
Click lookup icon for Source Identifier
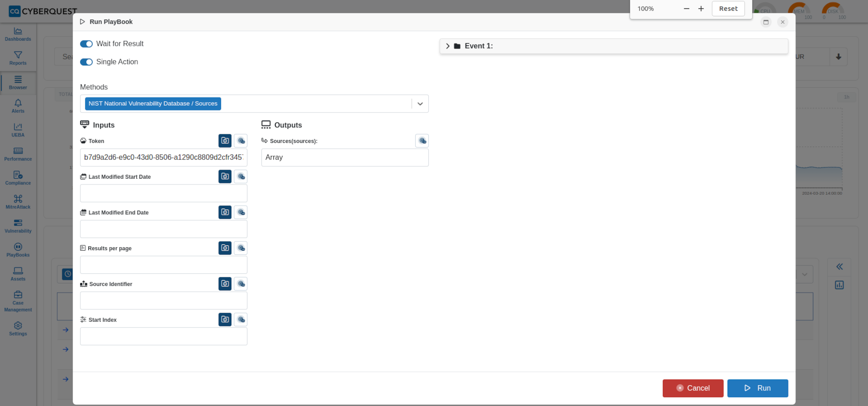(x=241, y=283)
